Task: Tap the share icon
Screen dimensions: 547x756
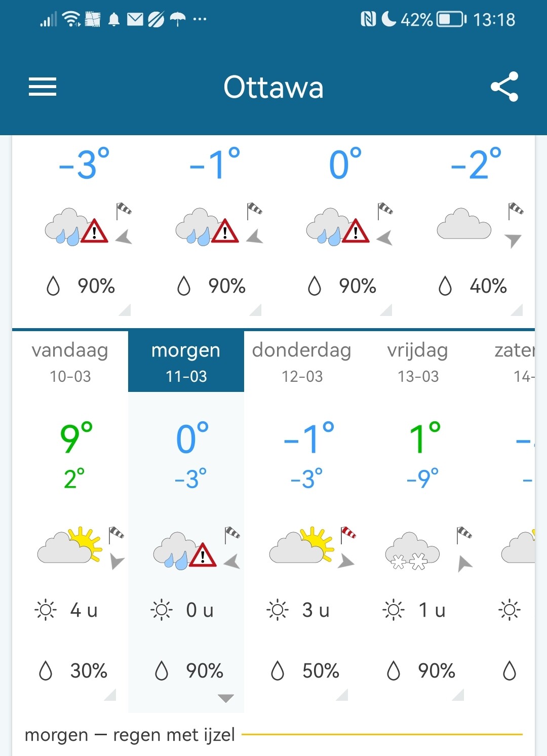Action: pos(504,87)
